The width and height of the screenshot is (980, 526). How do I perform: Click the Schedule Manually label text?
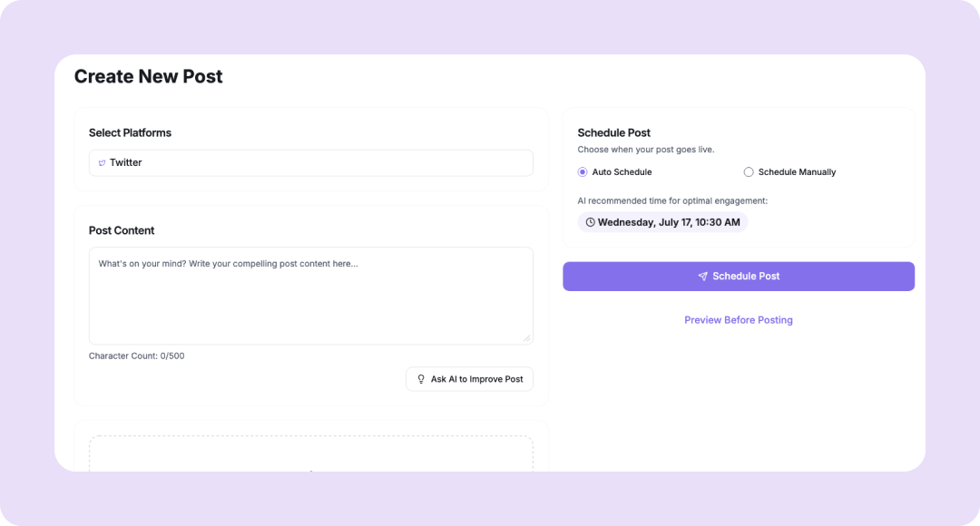pos(797,172)
